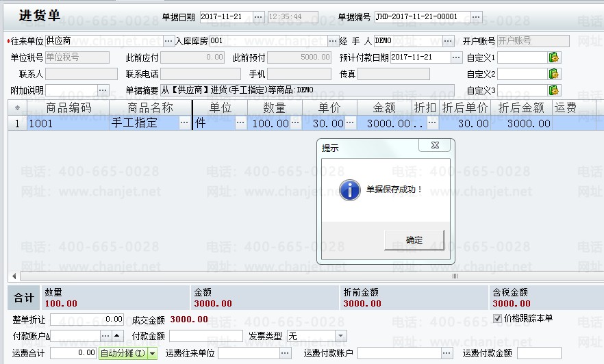Click the 自定义1 picker icon
The height and width of the screenshot is (364, 604).
click(554, 57)
